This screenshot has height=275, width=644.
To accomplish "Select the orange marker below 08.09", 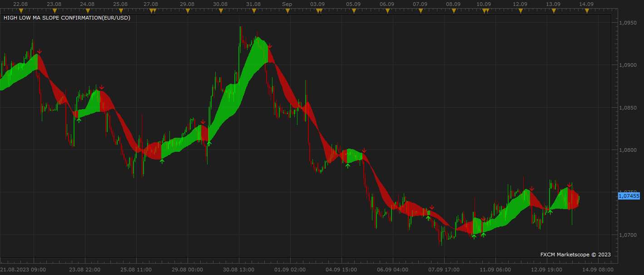I will pos(454,10).
